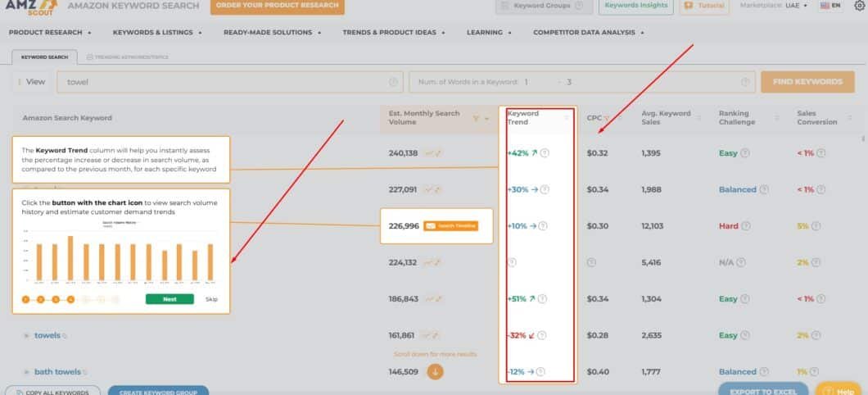Open the Tutorial button
868x395 pixels.
[704, 6]
